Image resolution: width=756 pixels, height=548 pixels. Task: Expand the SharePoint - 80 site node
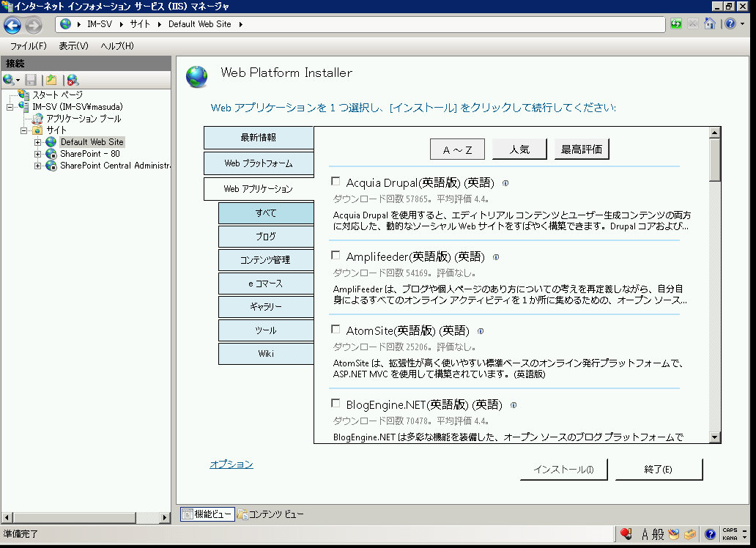point(38,154)
